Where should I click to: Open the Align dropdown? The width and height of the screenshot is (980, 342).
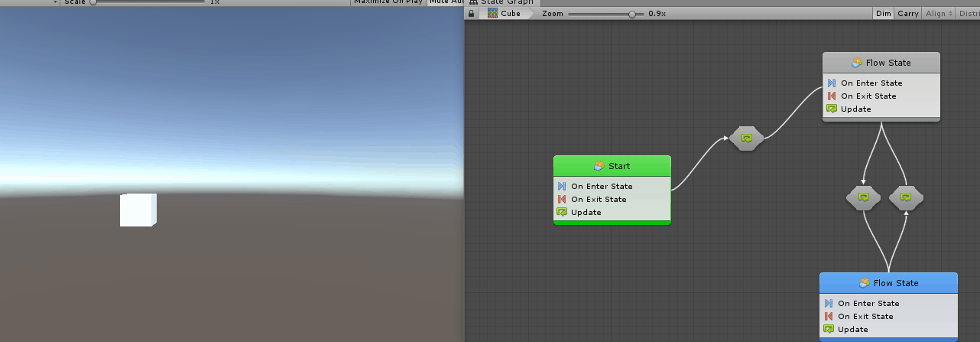pos(939,14)
